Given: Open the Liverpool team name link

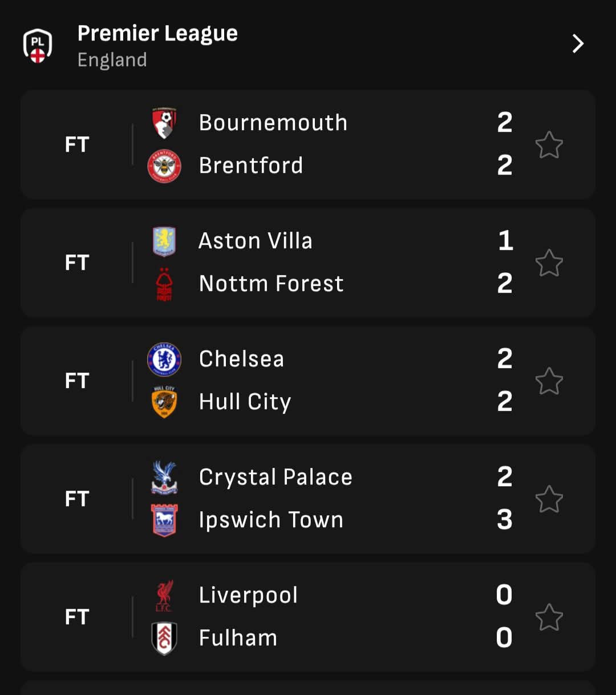Looking at the screenshot, I should point(248,596).
